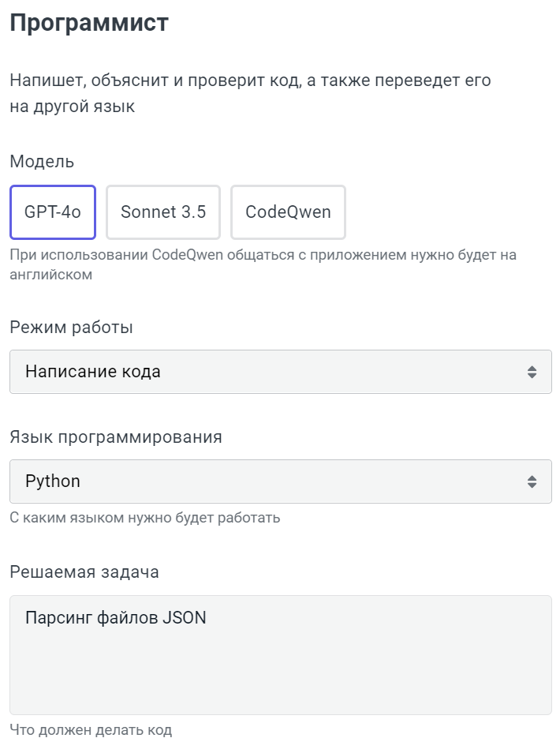Click the "С каким языком нужно будет работать" hint
560x753 pixels.
tap(144, 519)
